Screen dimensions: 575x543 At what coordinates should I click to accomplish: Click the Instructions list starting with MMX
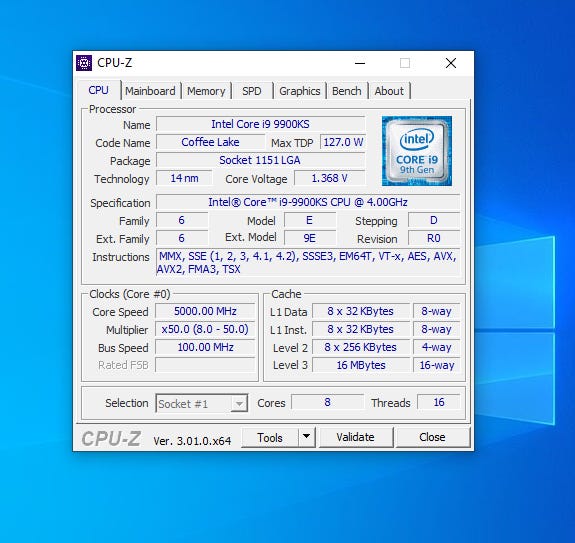coord(308,263)
